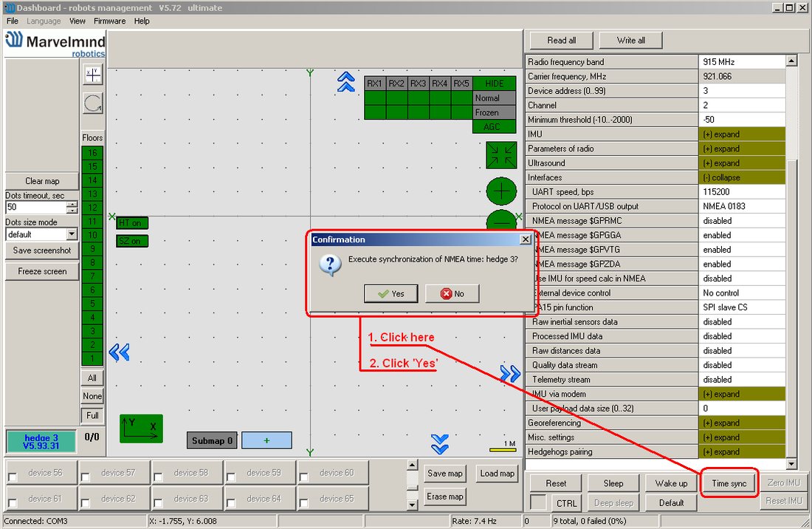The image size is (812, 529).
Task: Toggle the HT on indicator
Action: click(x=132, y=223)
